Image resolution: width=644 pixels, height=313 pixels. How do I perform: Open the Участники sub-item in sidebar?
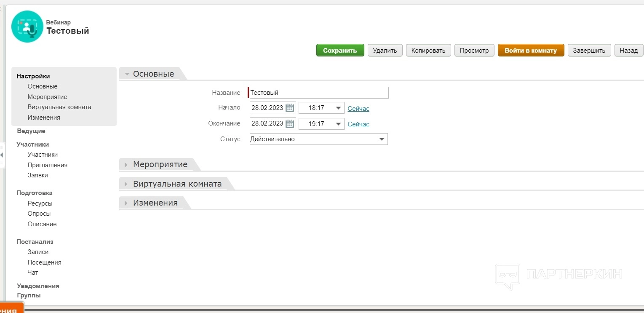coord(43,155)
